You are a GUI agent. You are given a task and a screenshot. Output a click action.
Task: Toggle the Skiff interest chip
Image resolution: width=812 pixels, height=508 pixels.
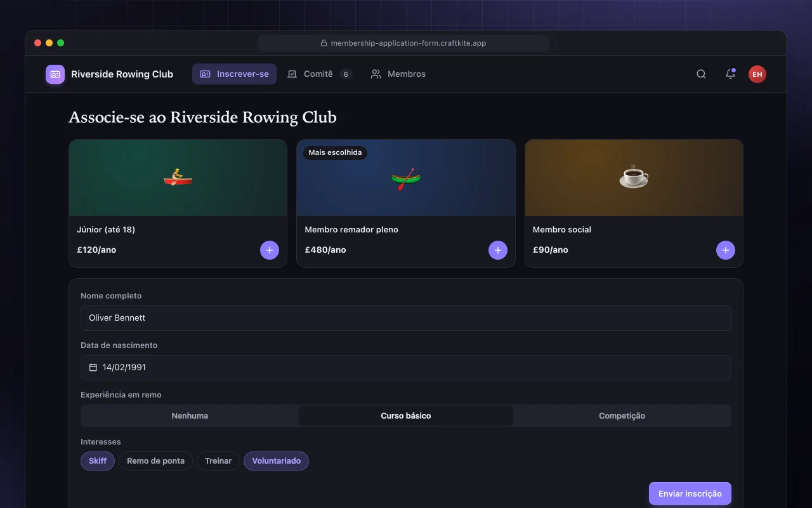[x=98, y=461]
